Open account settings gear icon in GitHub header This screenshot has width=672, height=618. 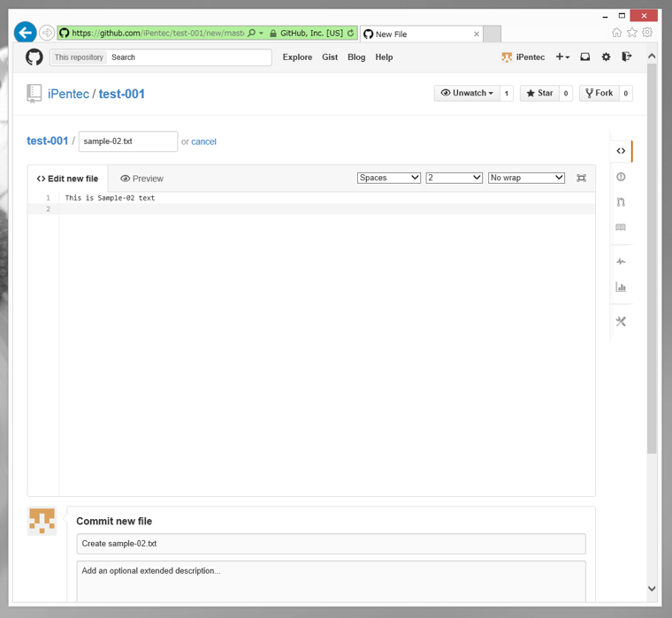(x=606, y=57)
